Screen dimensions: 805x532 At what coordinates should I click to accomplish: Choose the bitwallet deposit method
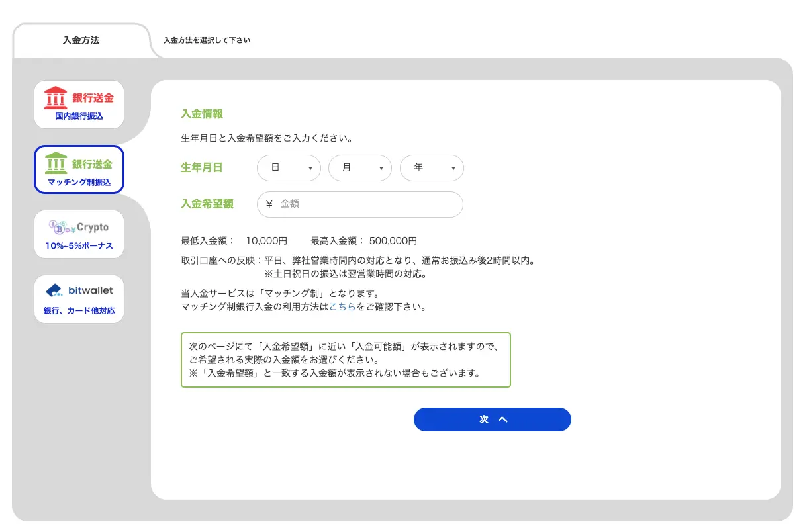point(79,299)
